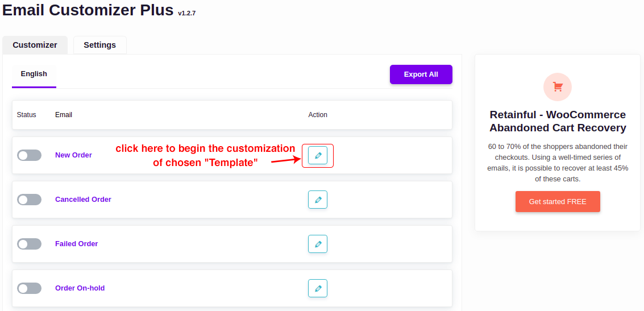Select the Customizer tab

click(35, 45)
